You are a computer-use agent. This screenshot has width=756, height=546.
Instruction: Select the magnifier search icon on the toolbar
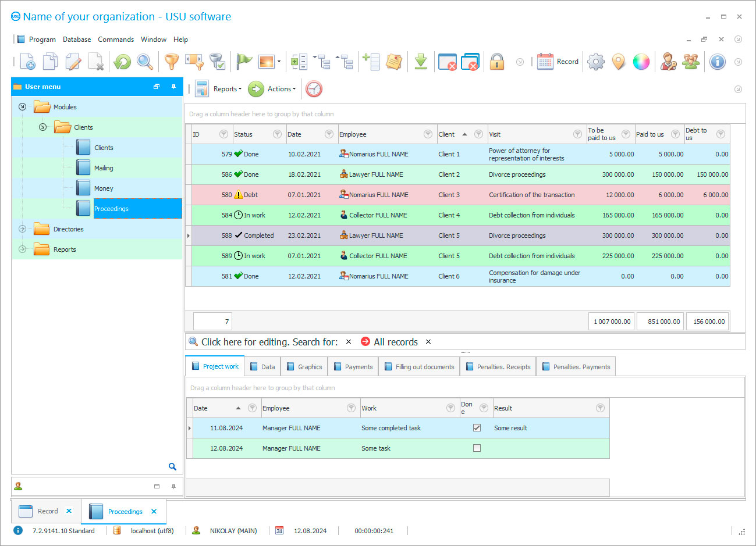(144, 61)
